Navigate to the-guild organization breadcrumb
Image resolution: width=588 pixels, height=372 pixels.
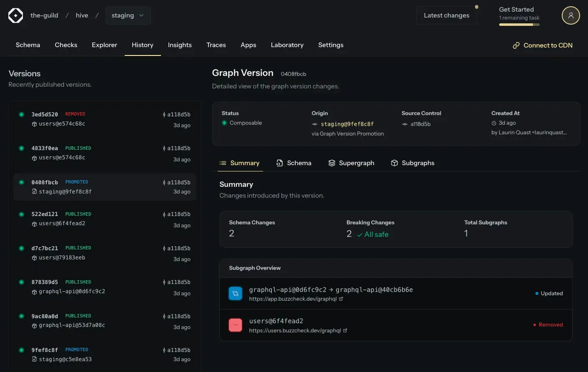click(44, 15)
